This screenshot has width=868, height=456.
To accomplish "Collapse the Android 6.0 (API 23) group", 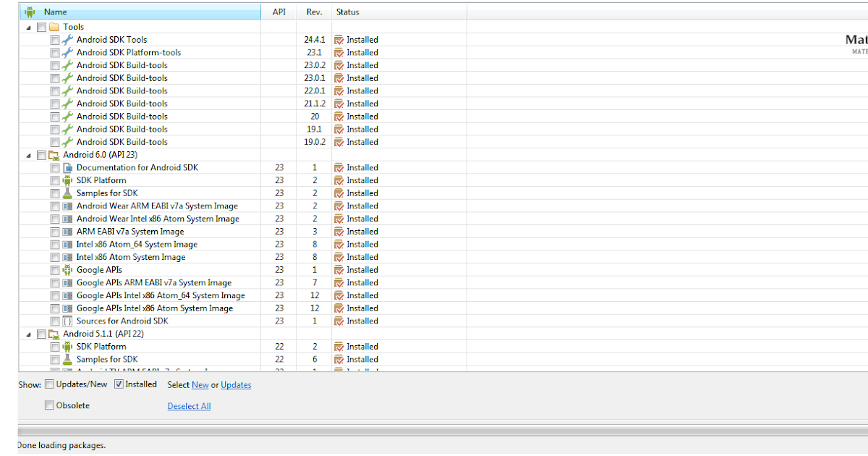I will point(30,156).
